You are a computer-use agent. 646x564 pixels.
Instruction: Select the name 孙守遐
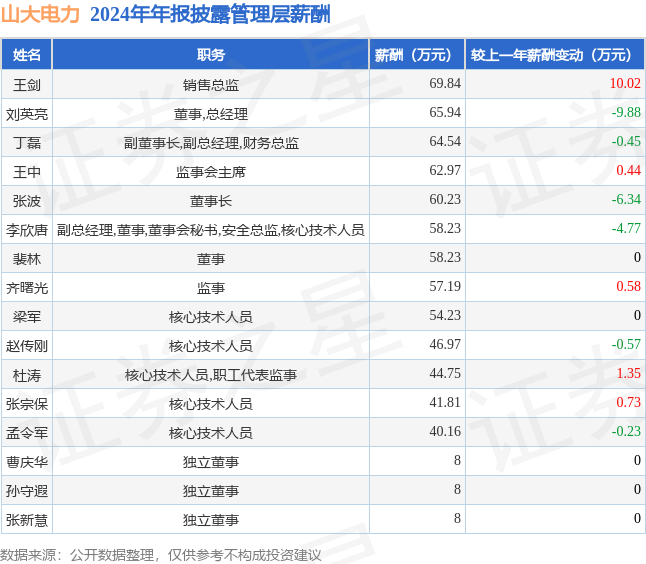[x=27, y=491]
